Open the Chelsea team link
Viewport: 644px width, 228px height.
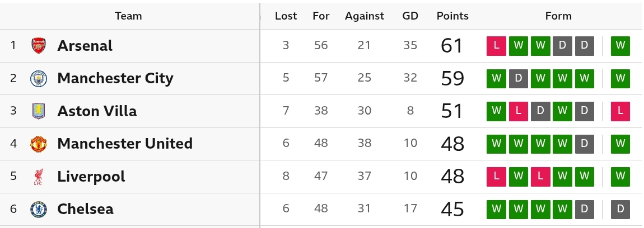(x=85, y=209)
